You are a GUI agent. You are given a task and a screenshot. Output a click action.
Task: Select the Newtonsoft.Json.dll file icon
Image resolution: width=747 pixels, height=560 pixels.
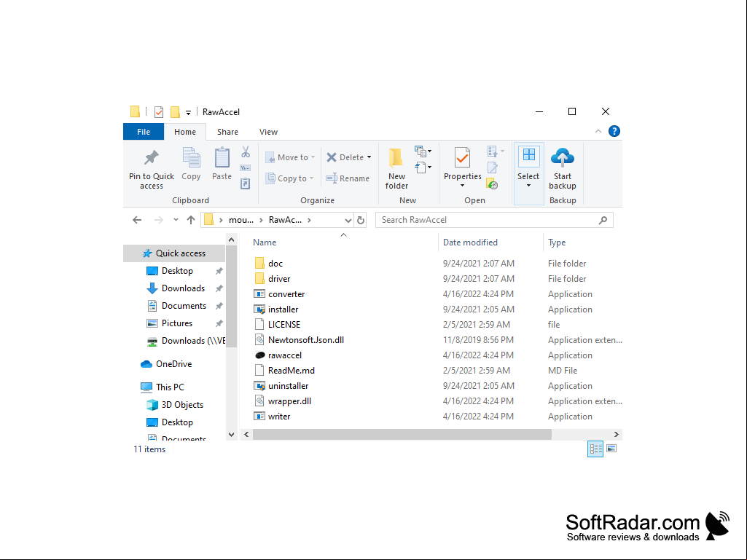click(x=259, y=340)
